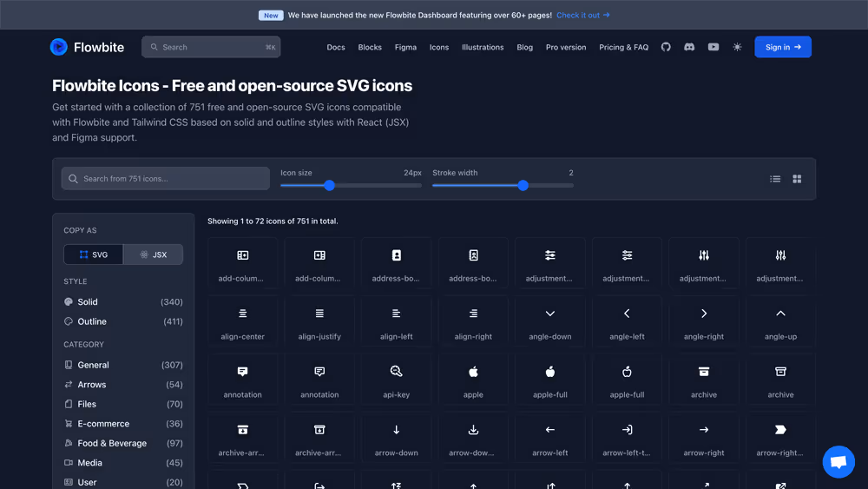The image size is (868, 489).
Task: Filter by the Arrows category
Action: [x=92, y=385]
